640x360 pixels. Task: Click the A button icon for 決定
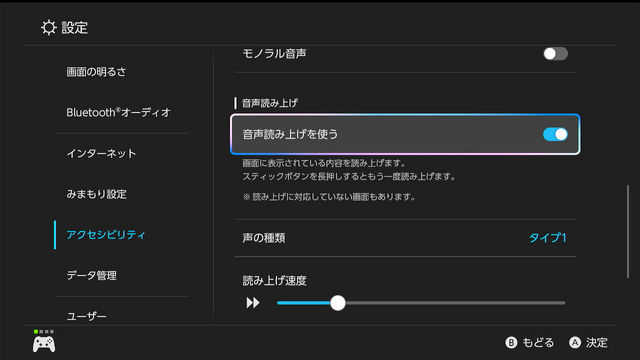[x=575, y=342]
